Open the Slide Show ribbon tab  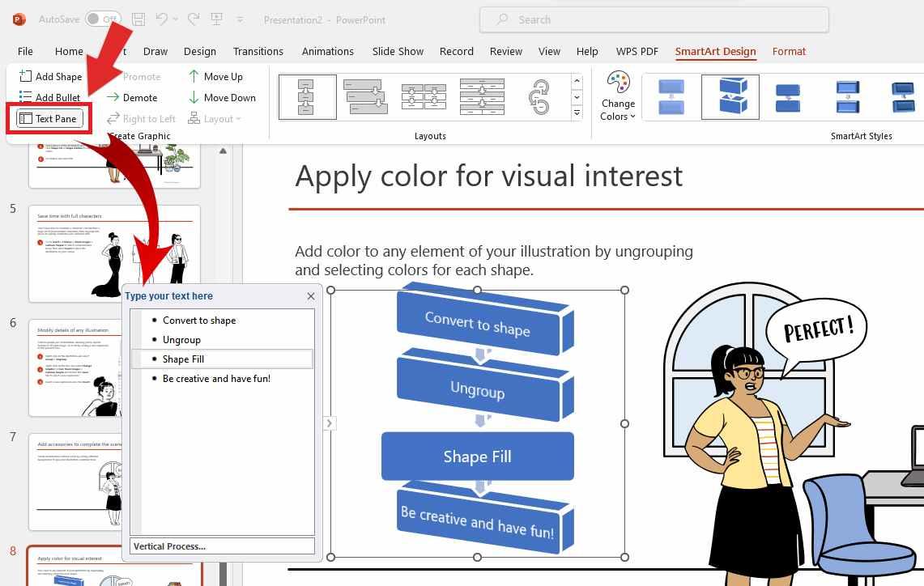click(x=397, y=51)
